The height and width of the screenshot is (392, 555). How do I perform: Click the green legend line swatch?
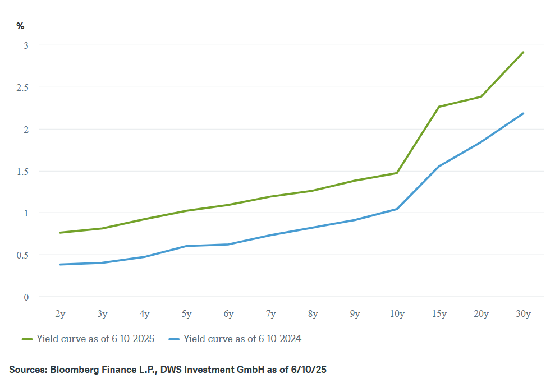[28, 339]
